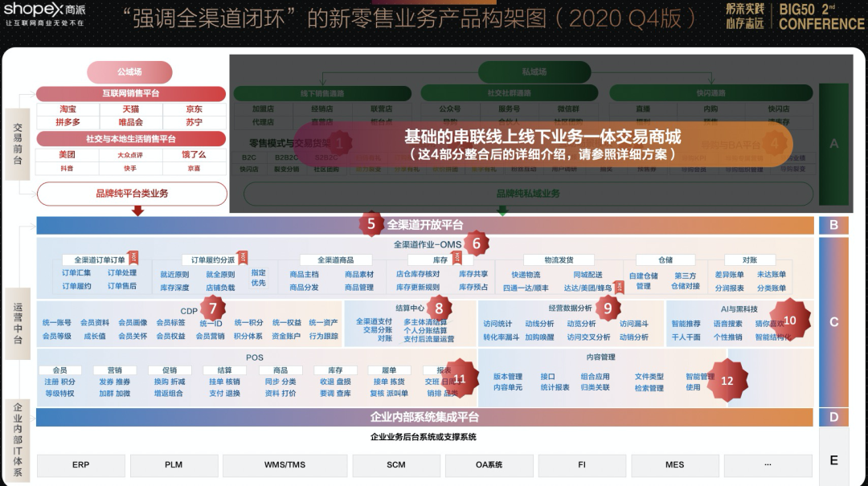The width and height of the screenshot is (868, 486).
Task: Click the 行为跟踪 item
Action: [324, 336]
